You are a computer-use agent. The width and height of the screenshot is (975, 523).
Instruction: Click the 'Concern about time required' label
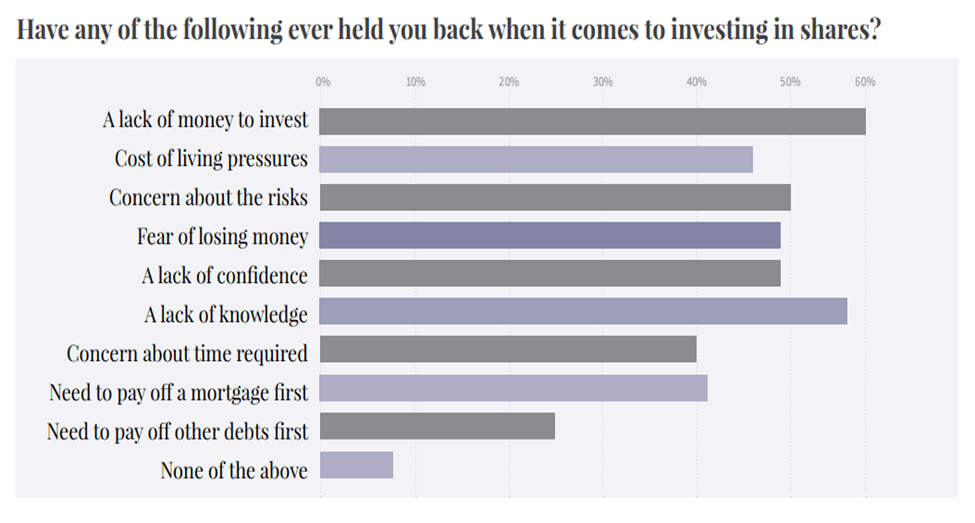[187, 353]
